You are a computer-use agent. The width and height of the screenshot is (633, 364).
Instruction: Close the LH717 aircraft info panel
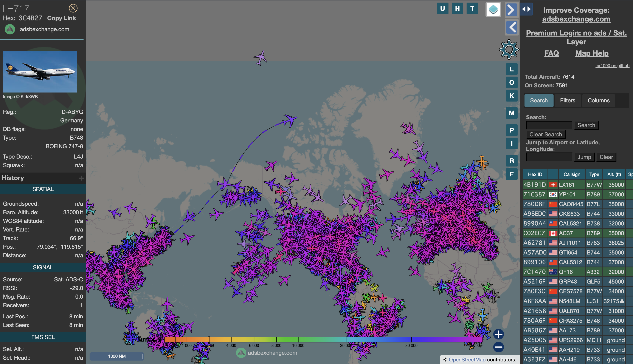[73, 8]
